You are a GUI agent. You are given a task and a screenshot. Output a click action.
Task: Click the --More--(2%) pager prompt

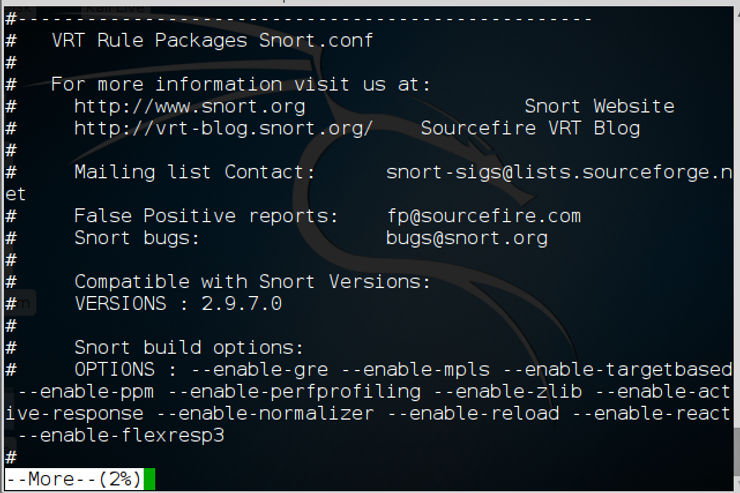click(x=74, y=479)
